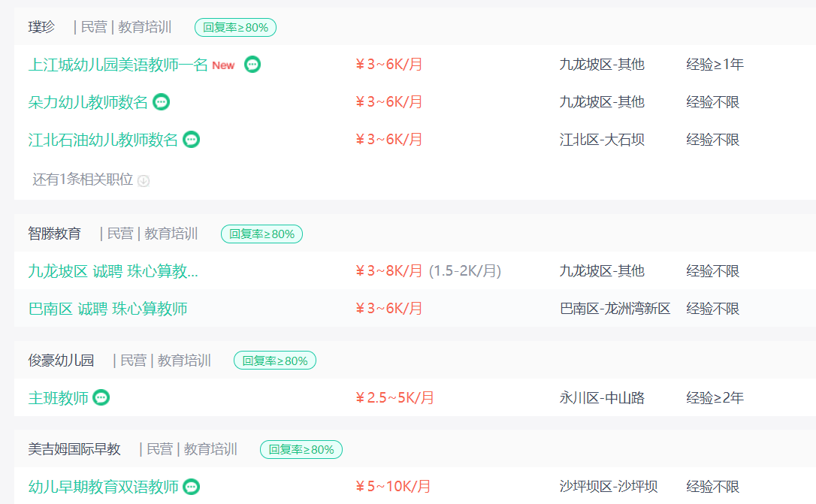
Task: Open job 江北石油幼儿教师数名
Action: [103, 140]
